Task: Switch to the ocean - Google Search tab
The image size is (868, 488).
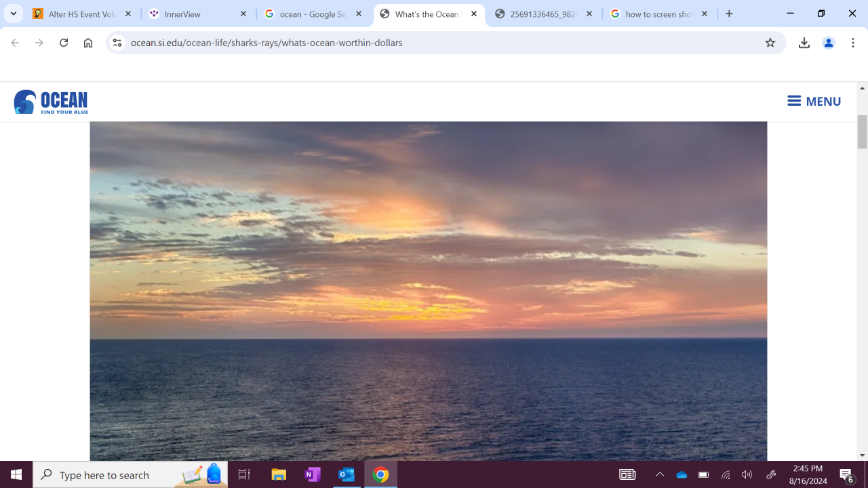Action: 314,14
